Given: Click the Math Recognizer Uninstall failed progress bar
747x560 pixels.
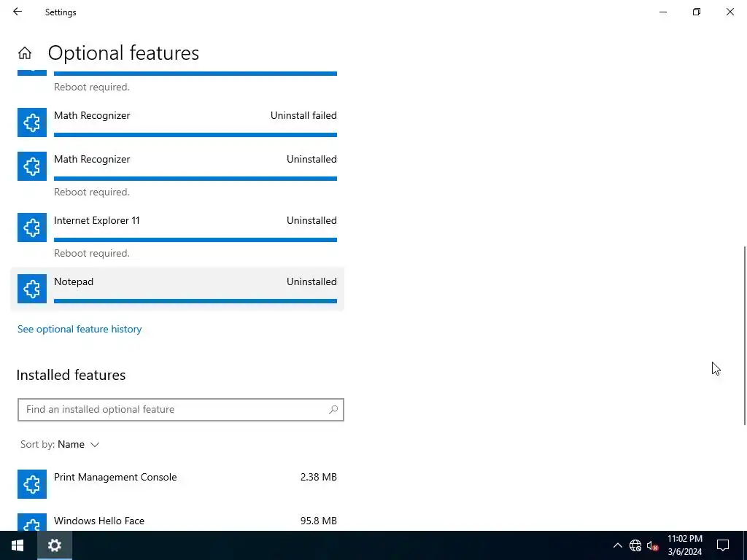Looking at the screenshot, I should pyautogui.click(x=196, y=135).
